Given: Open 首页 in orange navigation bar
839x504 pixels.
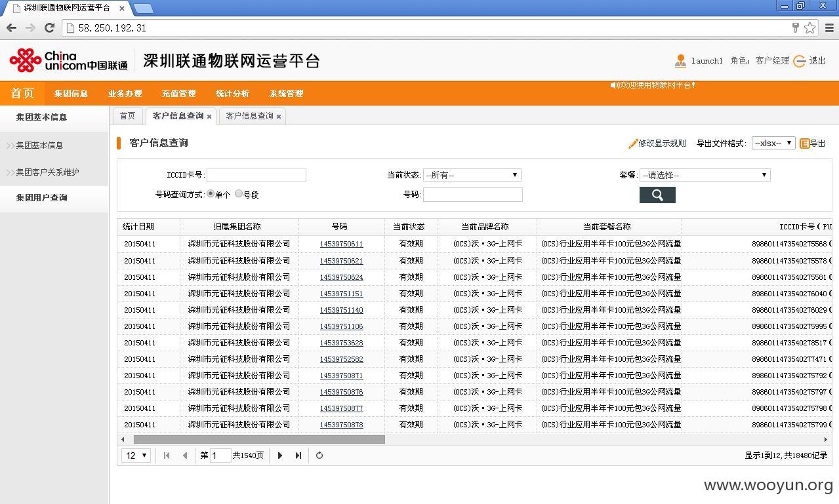Looking at the screenshot, I should click(22, 93).
